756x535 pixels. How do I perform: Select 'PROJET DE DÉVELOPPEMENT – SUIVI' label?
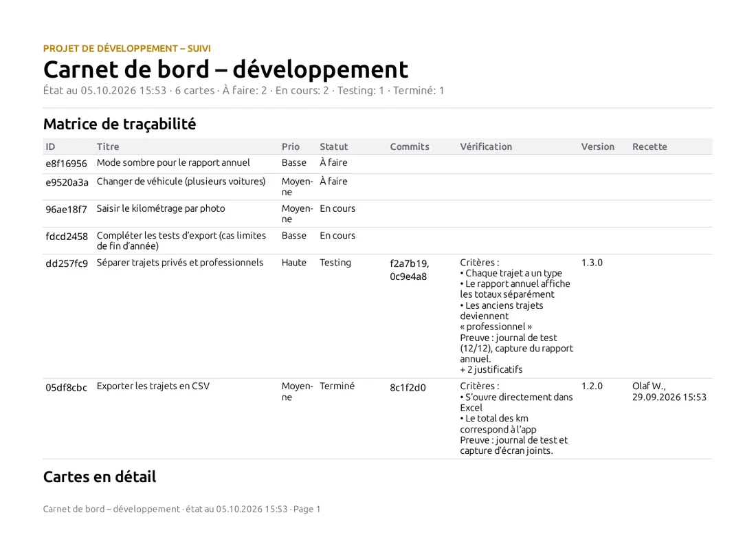tap(127, 48)
